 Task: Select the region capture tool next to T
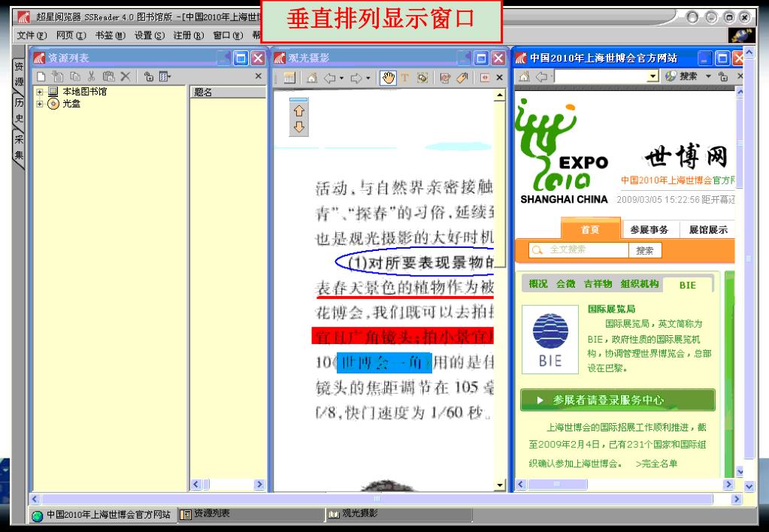click(x=422, y=77)
